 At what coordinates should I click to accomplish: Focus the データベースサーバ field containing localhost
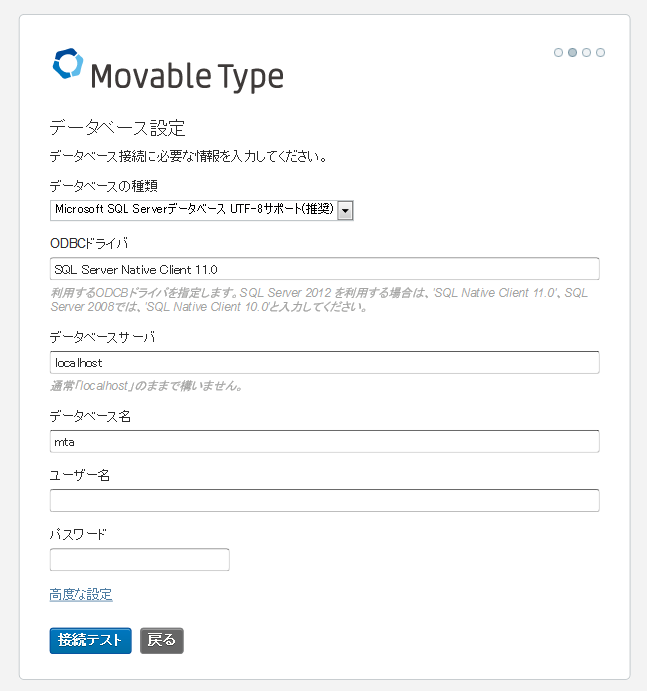[324, 362]
